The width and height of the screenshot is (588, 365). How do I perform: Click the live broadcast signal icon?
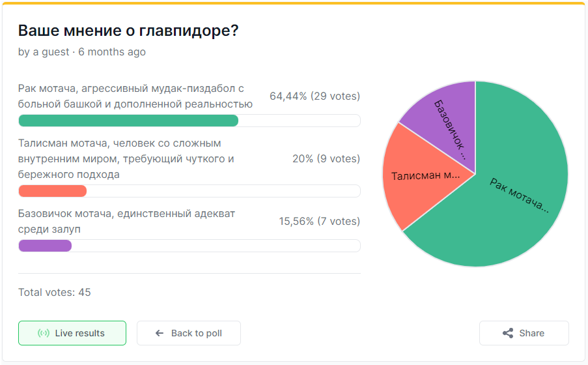44,333
